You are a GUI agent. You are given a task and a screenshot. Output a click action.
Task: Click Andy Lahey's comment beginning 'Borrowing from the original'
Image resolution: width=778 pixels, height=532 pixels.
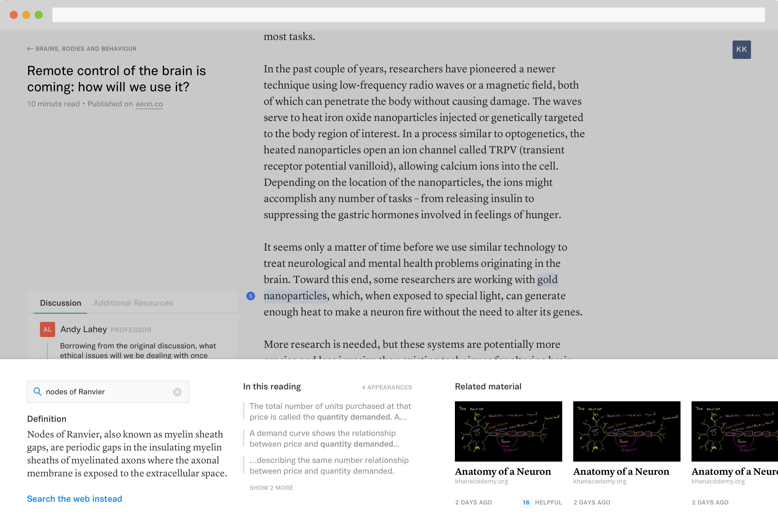click(138, 350)
